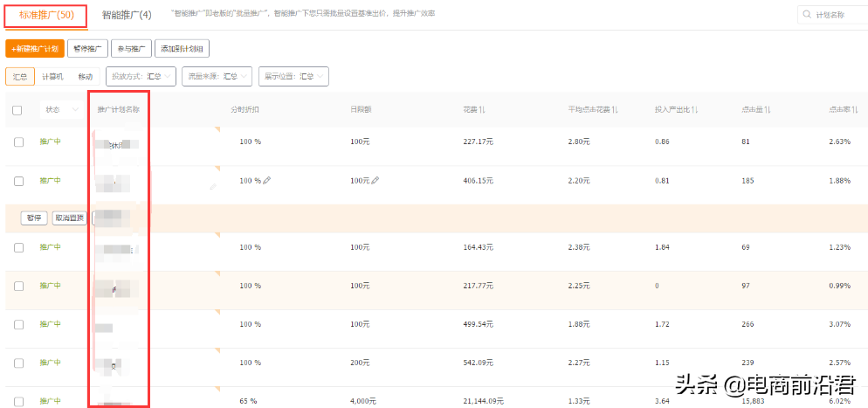Screen dimensions: 868x408
Task: Click the 15,883 clicks value
Action: pos(752,401)
